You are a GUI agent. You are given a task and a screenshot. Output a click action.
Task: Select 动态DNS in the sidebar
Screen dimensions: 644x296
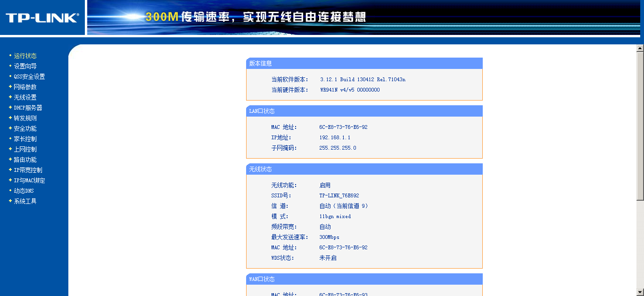tap(24, 191)
